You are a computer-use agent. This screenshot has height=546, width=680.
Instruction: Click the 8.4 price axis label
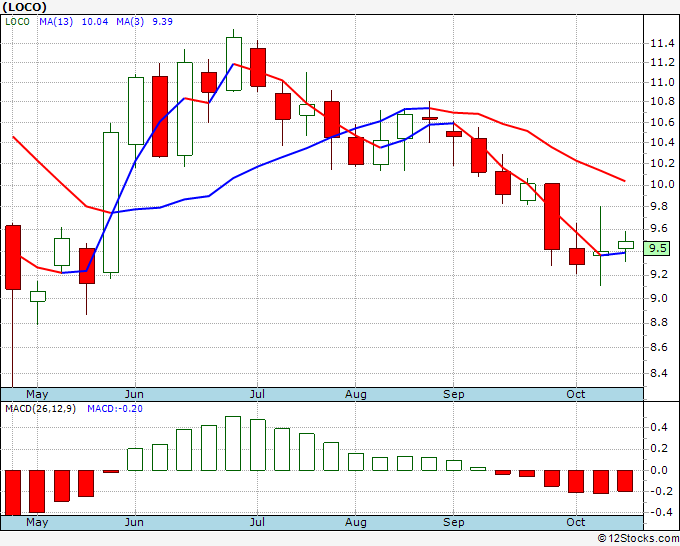[x=662, y=373]
